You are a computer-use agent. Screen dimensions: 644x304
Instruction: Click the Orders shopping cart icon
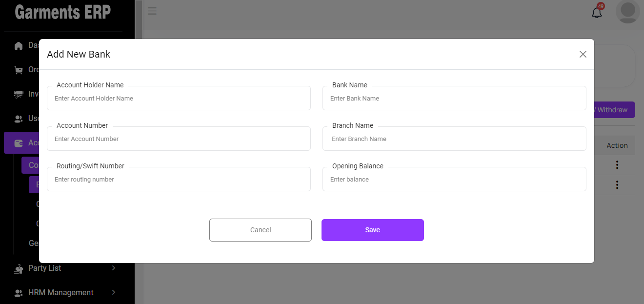click(x=19, y=70)
